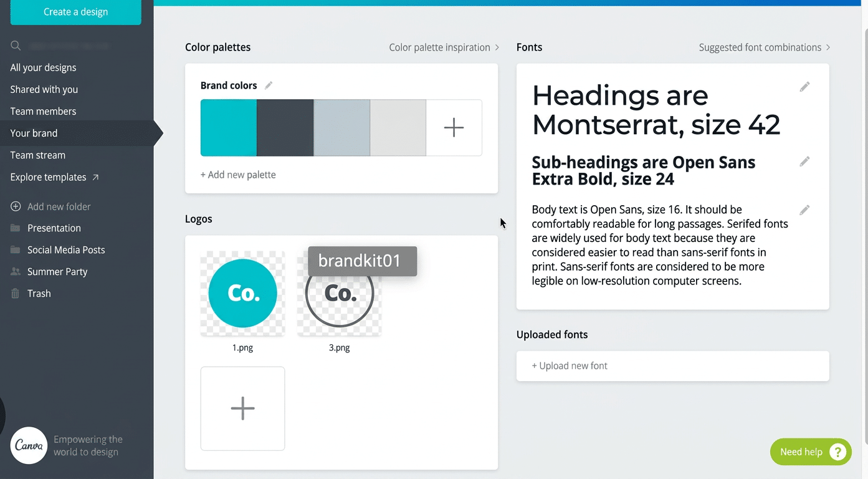
Task: Add a new color to Brand colors palette
Action: 454,128
